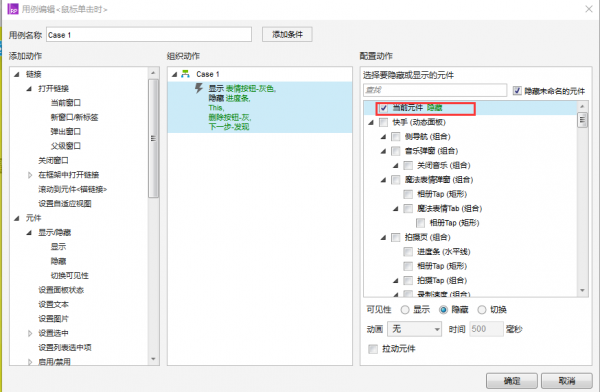
Task: Check the 音乐弹窗 (组合) checkbox
Action: [x=396, y=151]
